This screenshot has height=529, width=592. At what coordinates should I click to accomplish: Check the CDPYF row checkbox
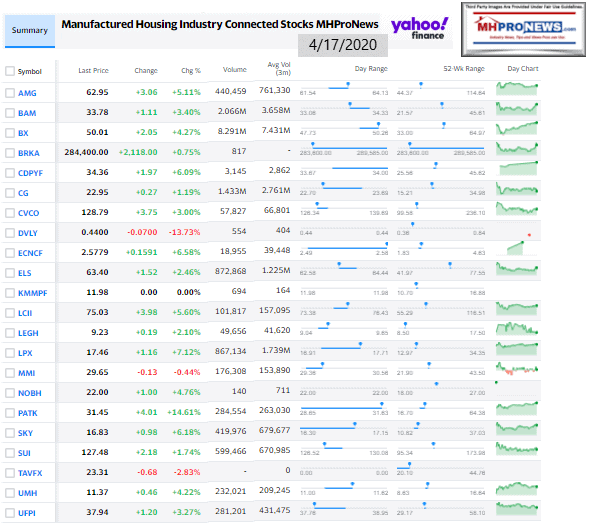[x=10, y=173]
